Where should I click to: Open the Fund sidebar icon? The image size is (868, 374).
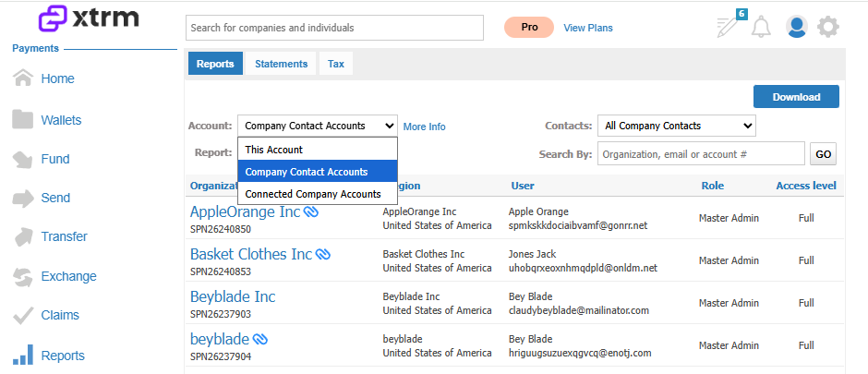(23, 160)
